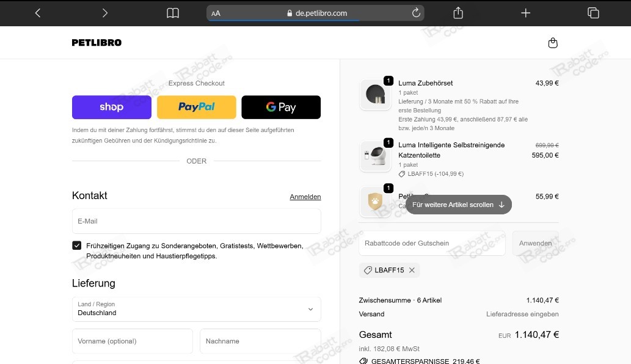Image resolution: width=631 pixels, height=364 pixels.
Task: Open the bookmarks book icon
Action: pyautogui.click(x=173, y=13)
